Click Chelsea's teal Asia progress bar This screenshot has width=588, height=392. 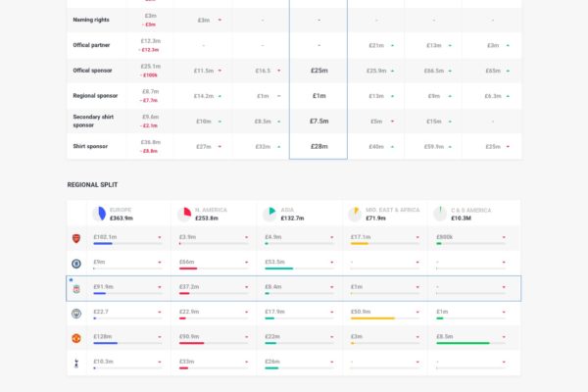click(279, 269)
